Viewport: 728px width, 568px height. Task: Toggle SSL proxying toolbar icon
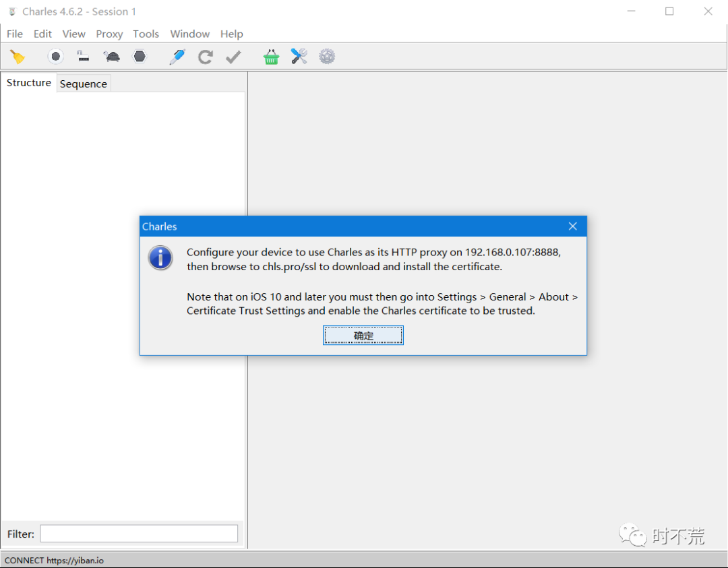click(x=83, y=57)
